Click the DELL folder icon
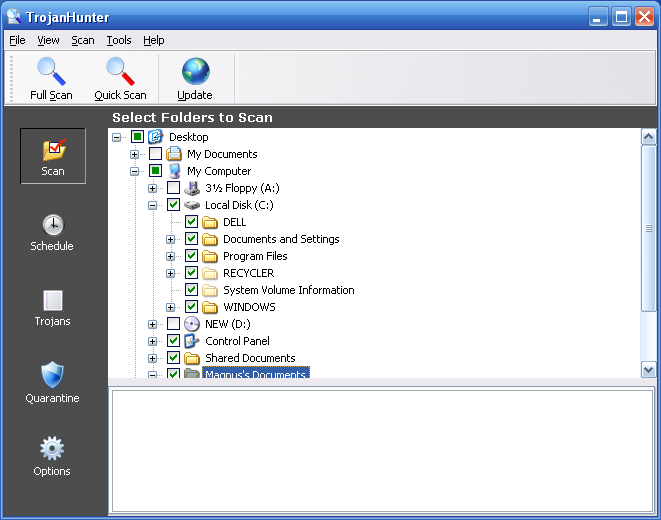The width and height of the screenshot is (661, 520). click(x=210, y=222)
